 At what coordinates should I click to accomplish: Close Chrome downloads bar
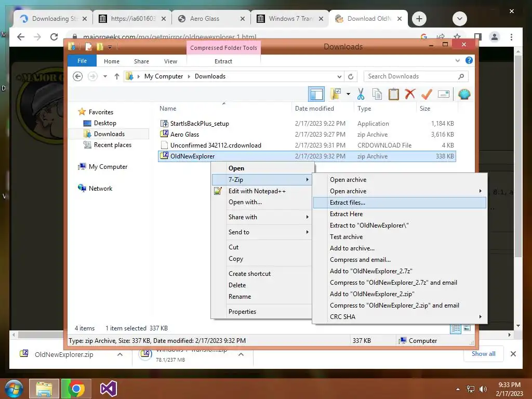(x=513, y=354)
